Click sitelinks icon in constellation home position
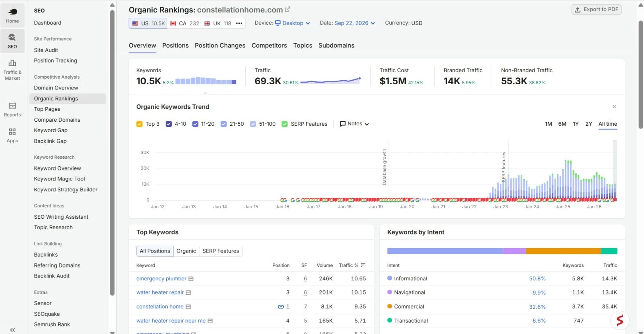The height and width of the screenshot is (334, 644). tap(281, 307)
